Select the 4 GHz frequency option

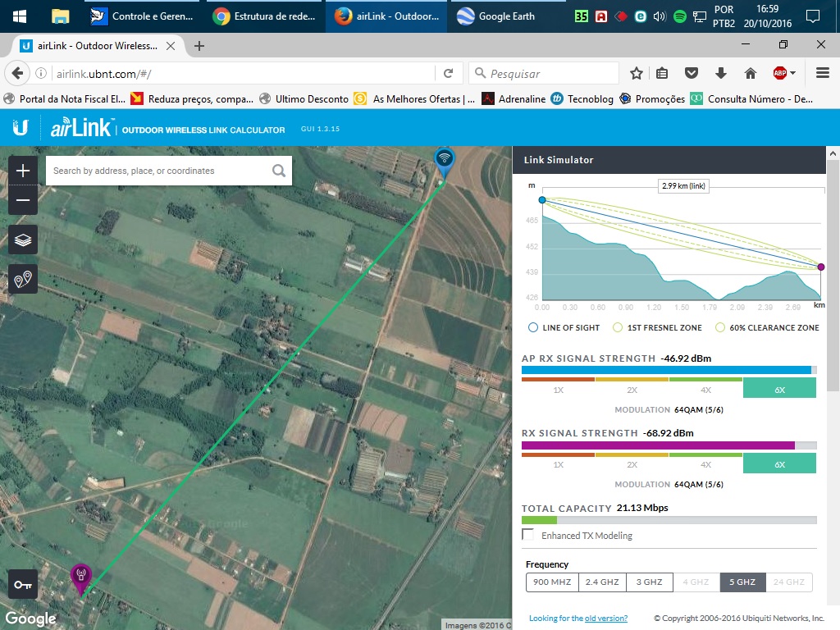696,582
